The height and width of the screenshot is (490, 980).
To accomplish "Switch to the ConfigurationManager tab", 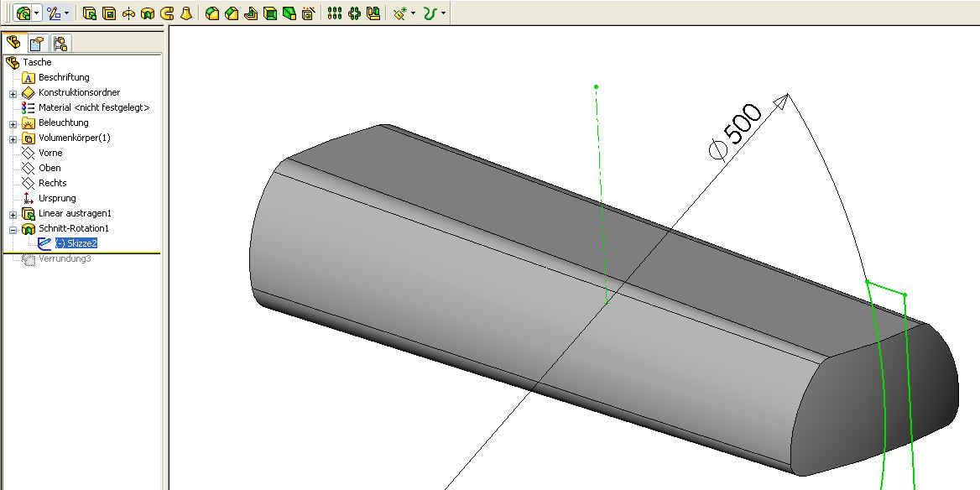I will click(60, 43).
